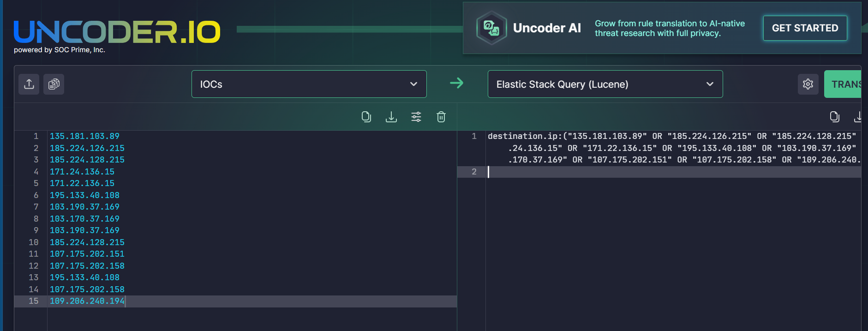Click the GET STARTED button
Screen dimensions: 868x331
805,28
